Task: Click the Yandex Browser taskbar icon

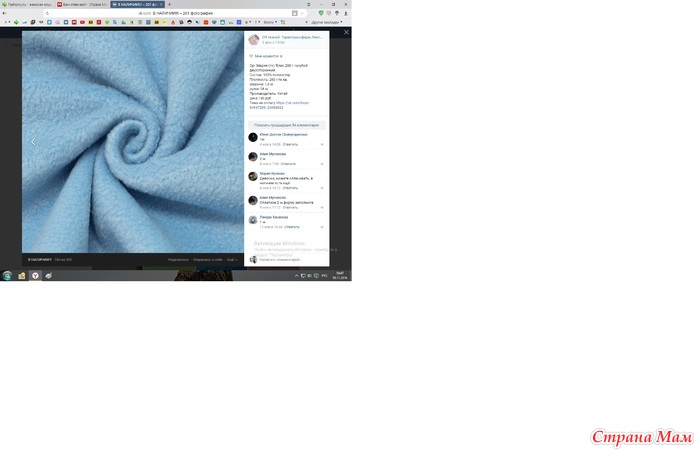Action: point(35,276)
